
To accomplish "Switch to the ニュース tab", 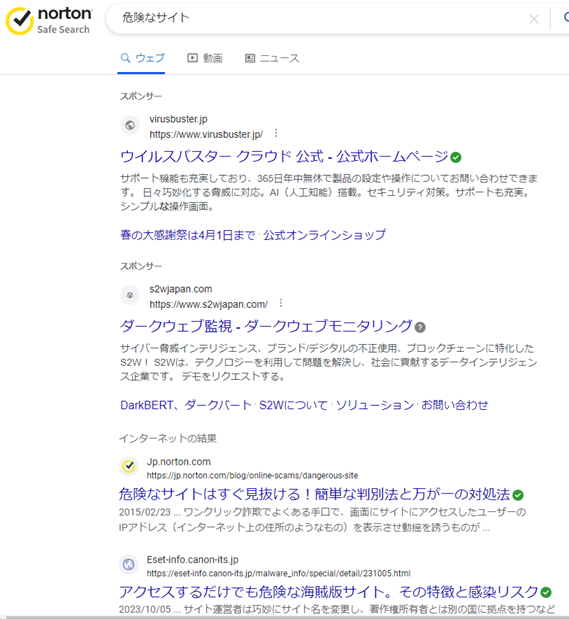I will pos(272,58).
